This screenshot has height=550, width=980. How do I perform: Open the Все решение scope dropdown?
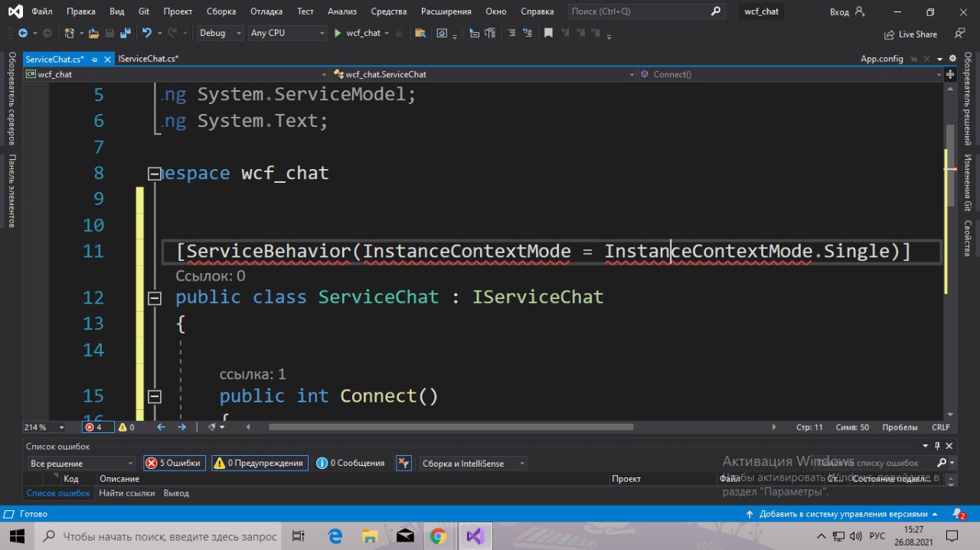80,464
